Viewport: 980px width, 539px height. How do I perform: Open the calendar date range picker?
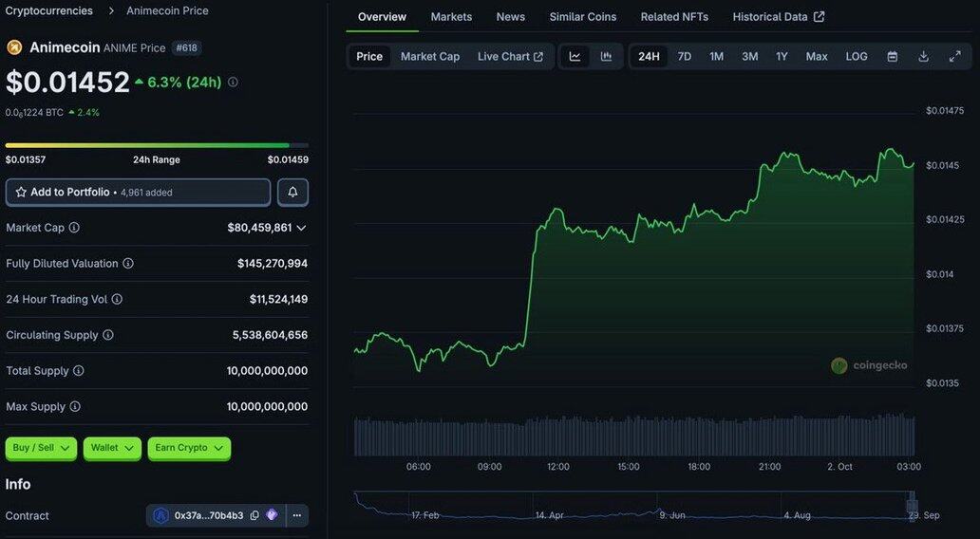pyautogui.click(x=893, y=57)
